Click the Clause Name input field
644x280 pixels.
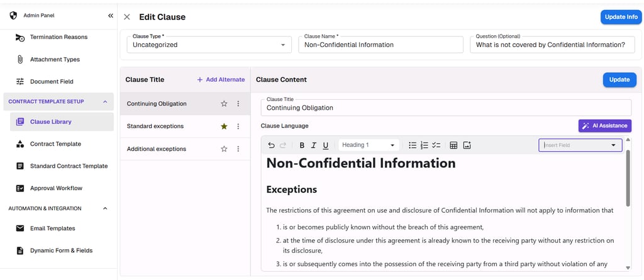[380, 45]
